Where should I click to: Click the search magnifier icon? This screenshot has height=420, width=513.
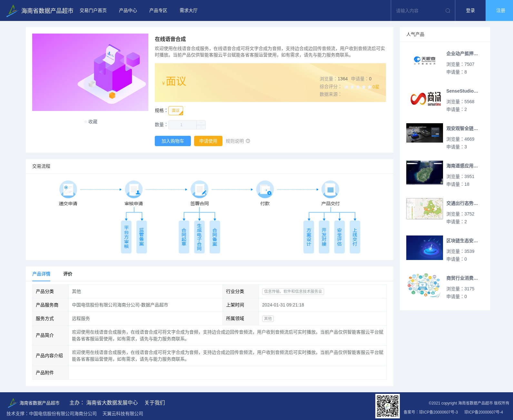point(448,11)
